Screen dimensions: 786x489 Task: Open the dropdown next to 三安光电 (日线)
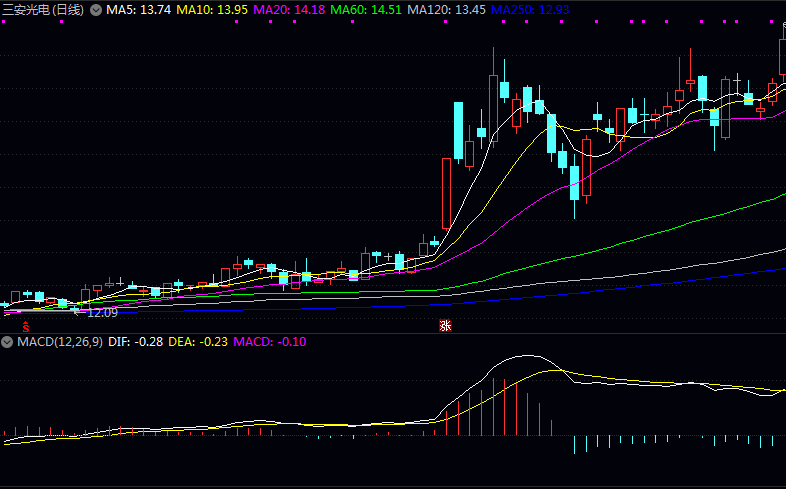click(96, 10)
